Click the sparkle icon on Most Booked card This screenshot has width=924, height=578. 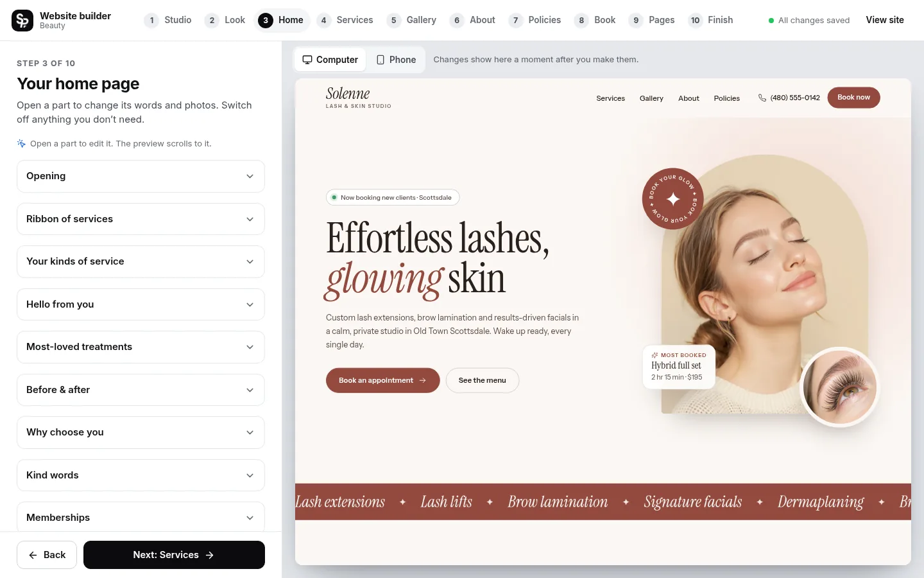654,355
